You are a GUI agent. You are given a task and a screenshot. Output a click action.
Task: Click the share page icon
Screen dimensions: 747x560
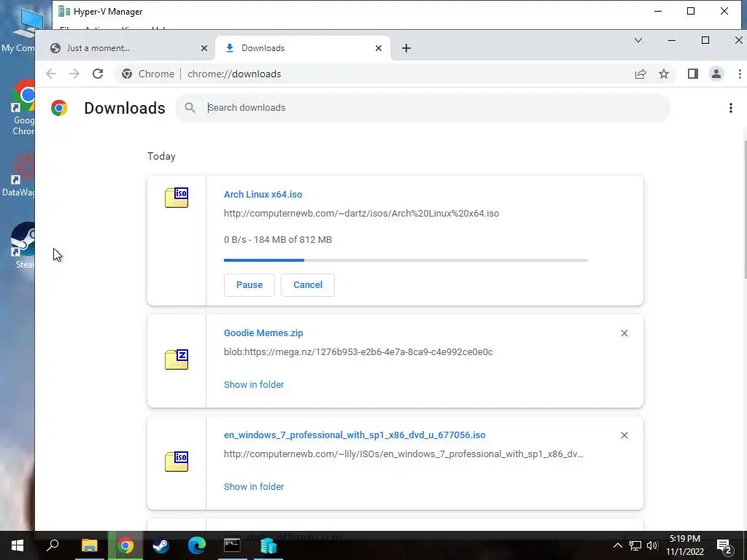coord(640,74)
